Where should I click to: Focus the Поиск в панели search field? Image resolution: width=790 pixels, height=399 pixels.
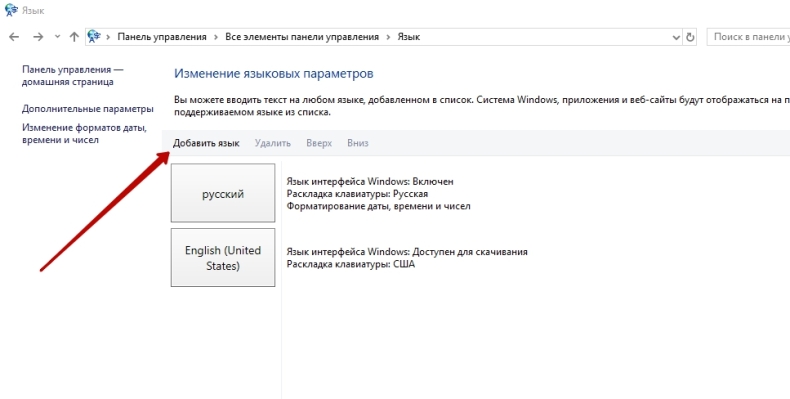coord(749,37)
